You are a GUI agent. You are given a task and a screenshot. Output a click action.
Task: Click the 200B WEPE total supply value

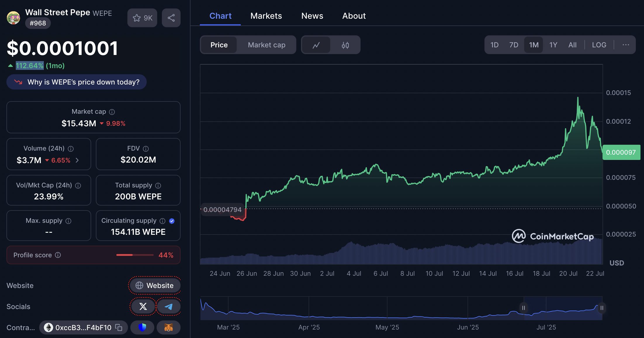(138, 196)
